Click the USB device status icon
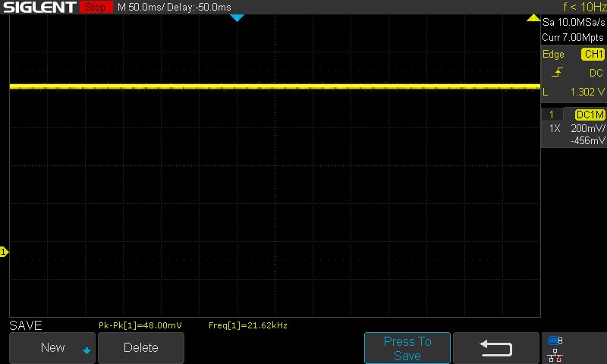This screenshot has height=364, width=607. coord(555,340)
